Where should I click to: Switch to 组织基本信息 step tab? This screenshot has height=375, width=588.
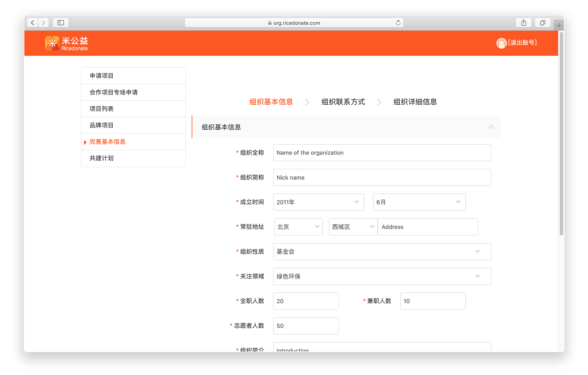coord(271,102)
